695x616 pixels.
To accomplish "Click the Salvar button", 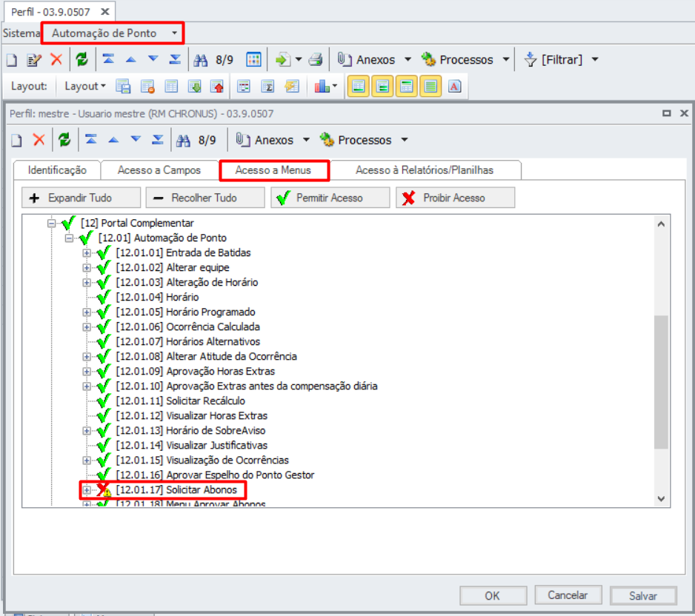I will (x=643, y=595).
